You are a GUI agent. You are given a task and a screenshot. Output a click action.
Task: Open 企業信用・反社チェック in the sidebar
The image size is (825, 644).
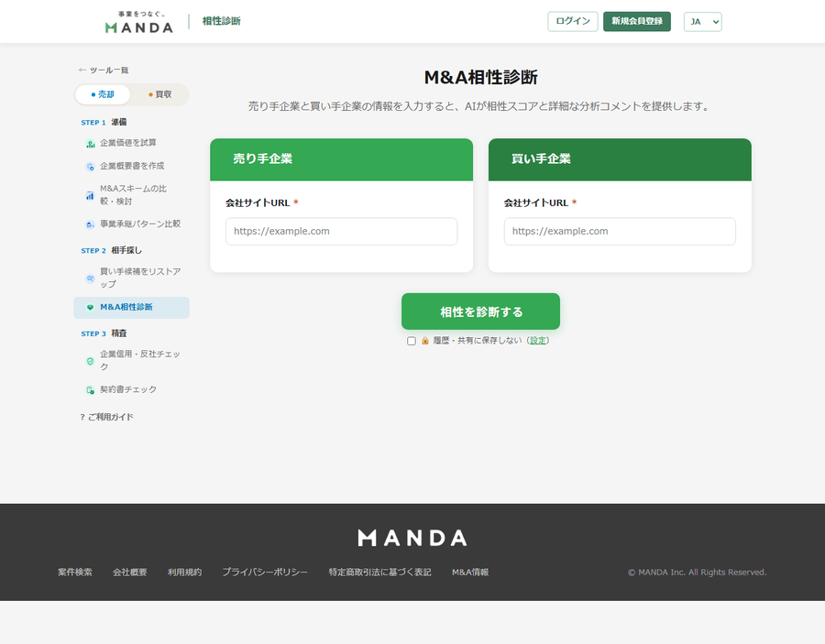pos(131,360)
